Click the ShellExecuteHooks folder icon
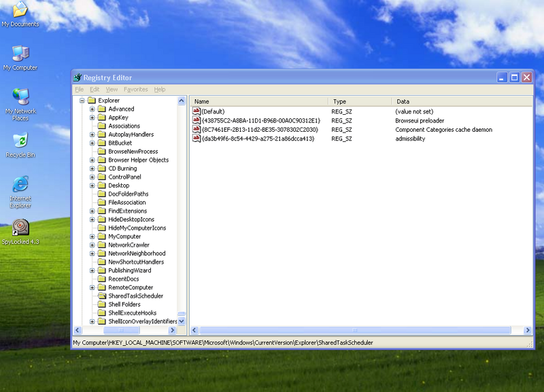This screenshot has width=544, height=392. tap(101, 313)
